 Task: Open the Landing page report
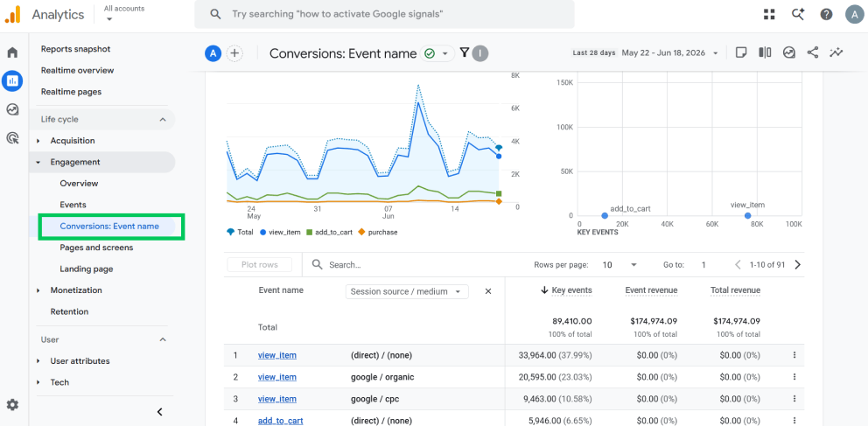(87, 269)
